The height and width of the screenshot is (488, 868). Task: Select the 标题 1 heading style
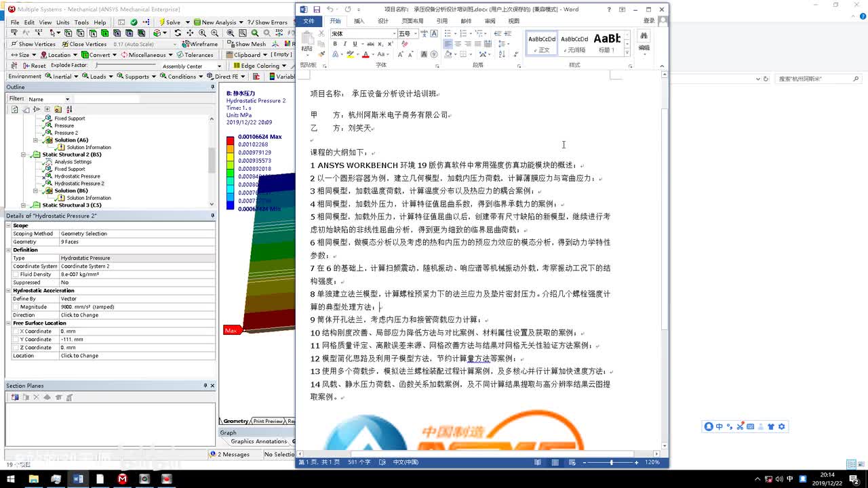(x=607, y=42)
